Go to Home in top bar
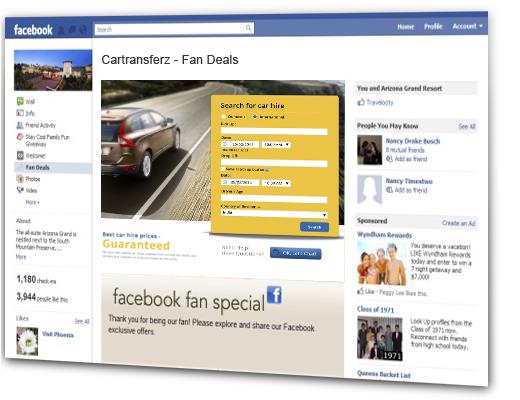 pos(406,27)
